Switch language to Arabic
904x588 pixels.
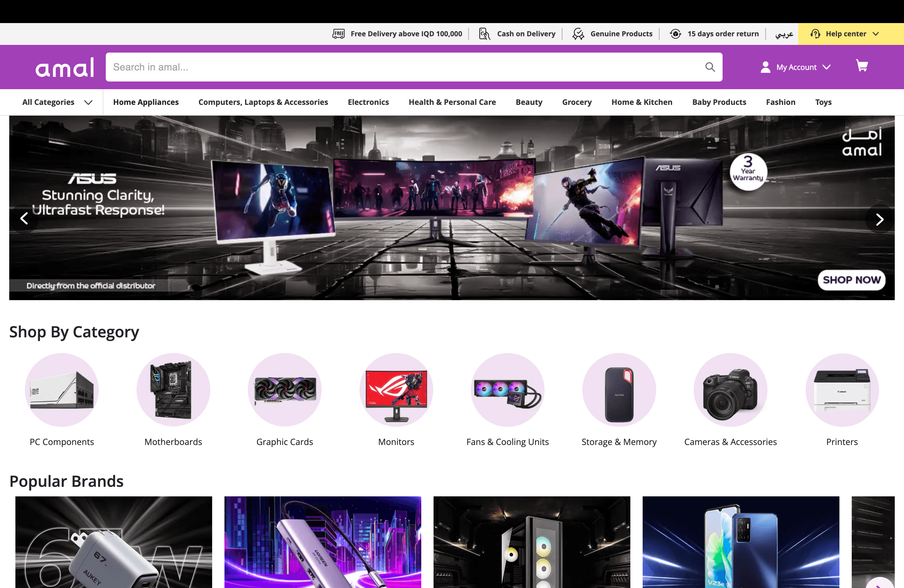point(784,34)
